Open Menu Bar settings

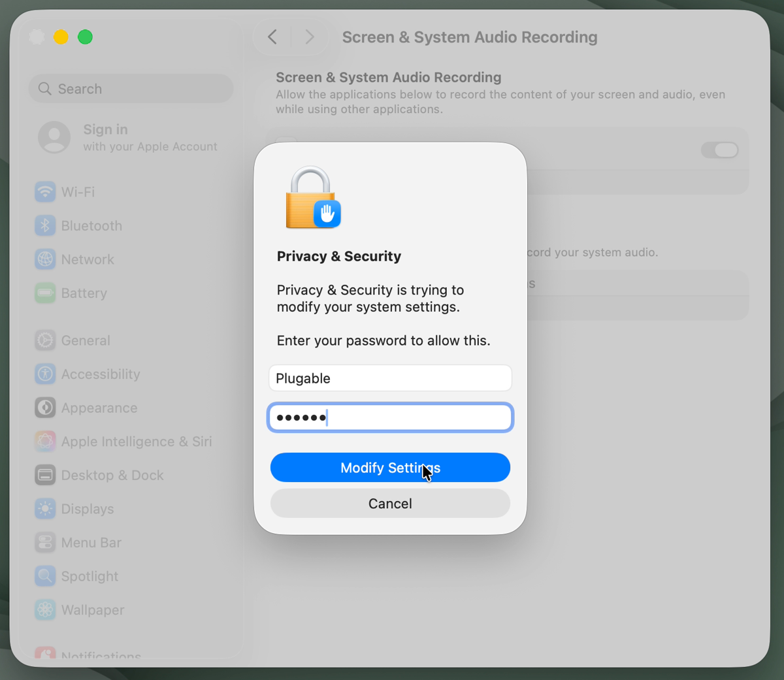click(91, 542)
